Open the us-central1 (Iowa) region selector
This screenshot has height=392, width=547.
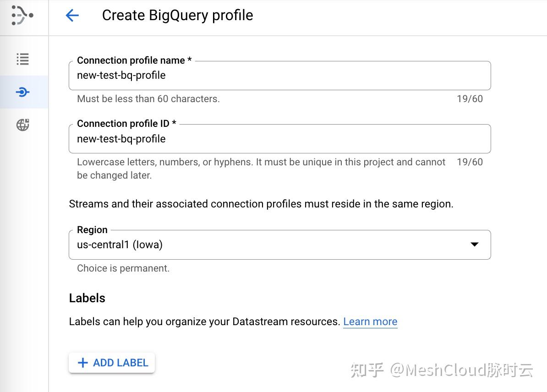tap(280, 245)
